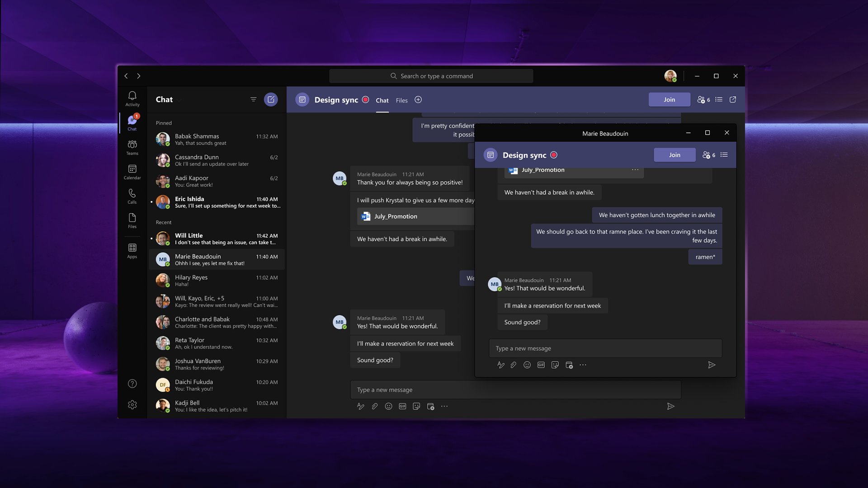Open the Files section in the sidebar
868x488 pixels.
(x=132, y=221)
